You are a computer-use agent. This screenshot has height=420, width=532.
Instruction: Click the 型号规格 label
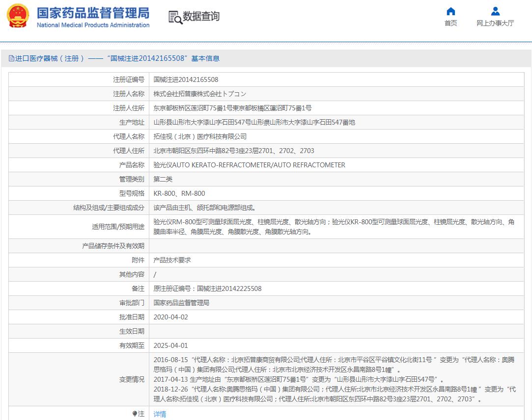pos(132,193)
